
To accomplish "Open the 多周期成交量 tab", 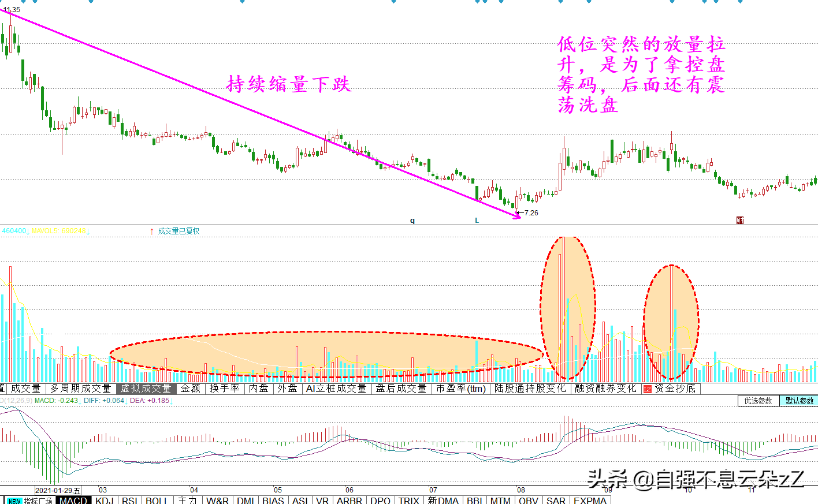I will click(80, 389).
